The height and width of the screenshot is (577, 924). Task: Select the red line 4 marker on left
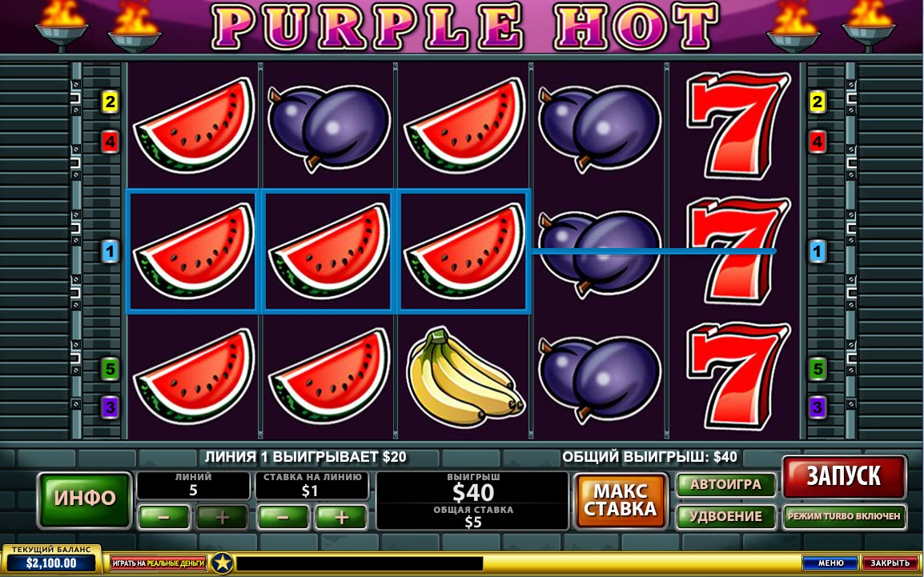(110, 142)
